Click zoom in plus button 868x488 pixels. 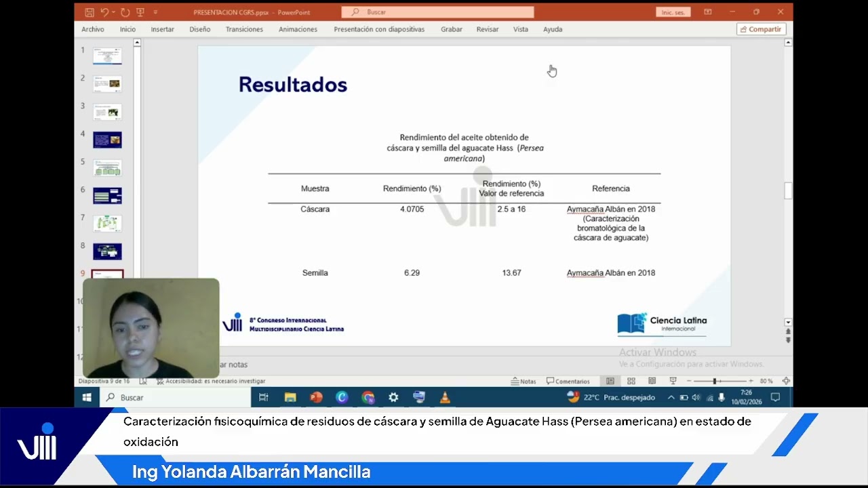pos(751,381)
